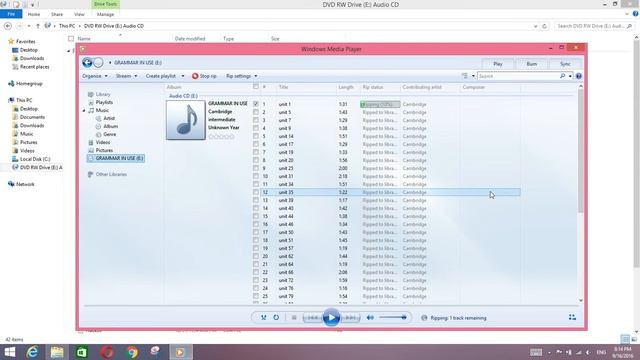Open the File tab in Explorer
This screenshot has height=360, width=640.
(11, 14)
